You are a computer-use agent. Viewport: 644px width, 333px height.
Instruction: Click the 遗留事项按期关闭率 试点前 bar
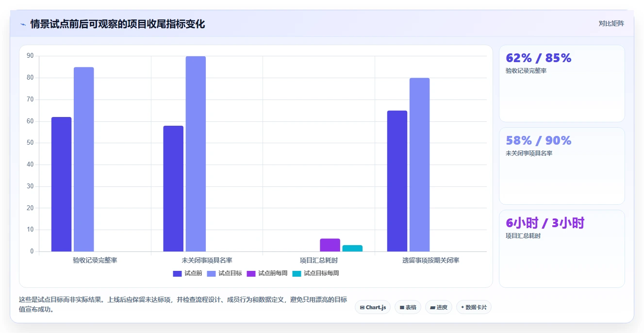tap(397, 181)
